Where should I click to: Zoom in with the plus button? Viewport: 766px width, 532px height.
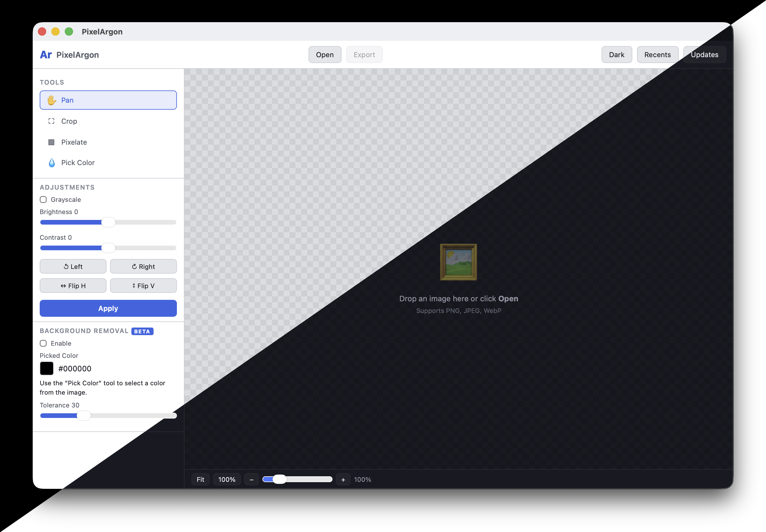tap(343, 479)
